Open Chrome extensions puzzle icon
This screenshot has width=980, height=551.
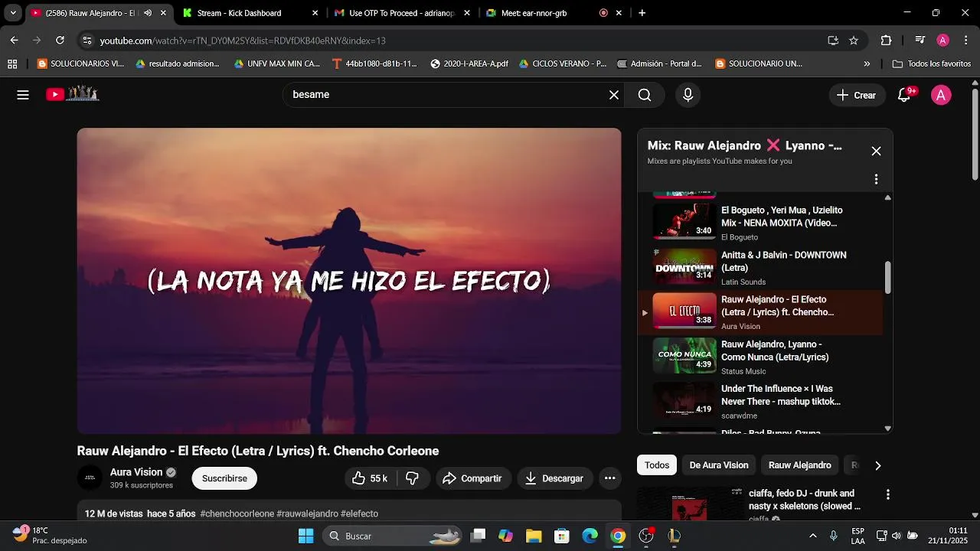coord(886,41)
